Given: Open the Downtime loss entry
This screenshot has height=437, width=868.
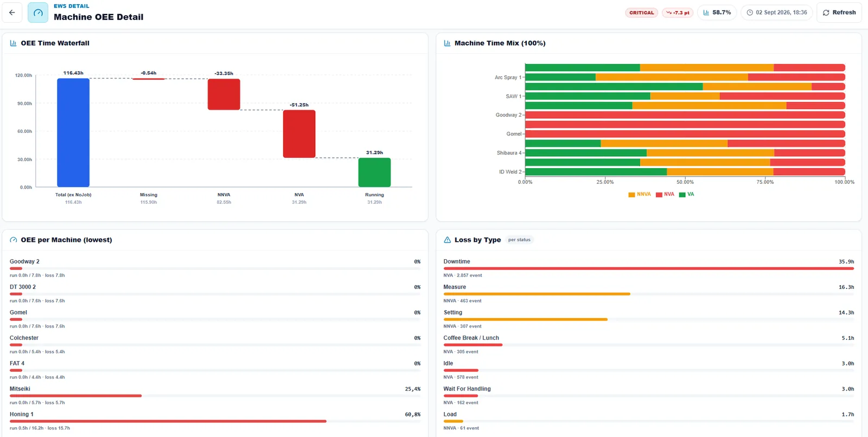Looking at the screenshot, I should 648,268.
